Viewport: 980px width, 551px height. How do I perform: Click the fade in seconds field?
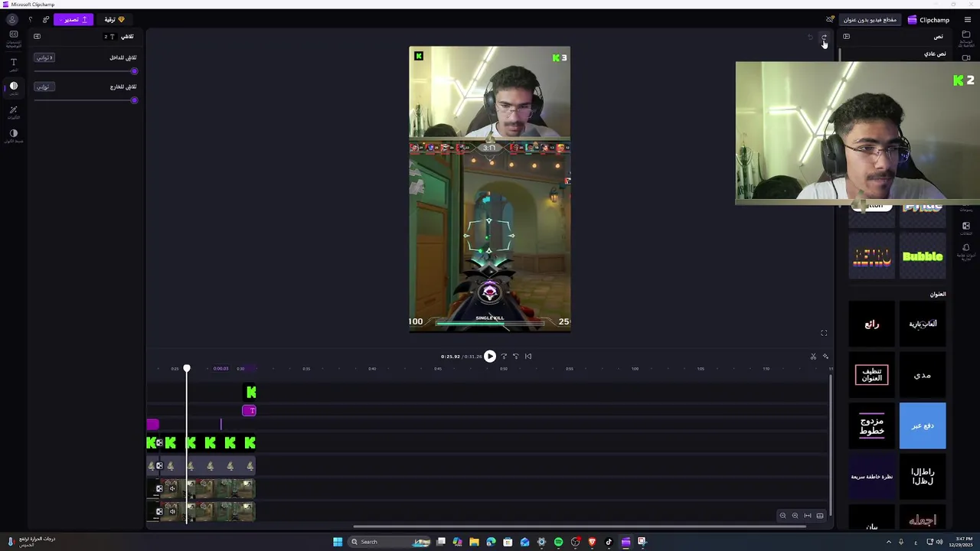coord(44,57)
